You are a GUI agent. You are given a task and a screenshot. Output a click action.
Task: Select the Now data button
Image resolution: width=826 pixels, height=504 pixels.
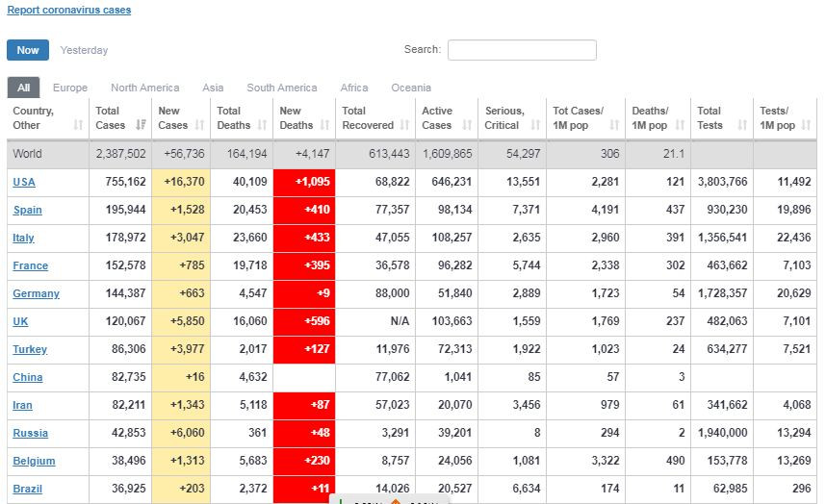tap(28, 50)
